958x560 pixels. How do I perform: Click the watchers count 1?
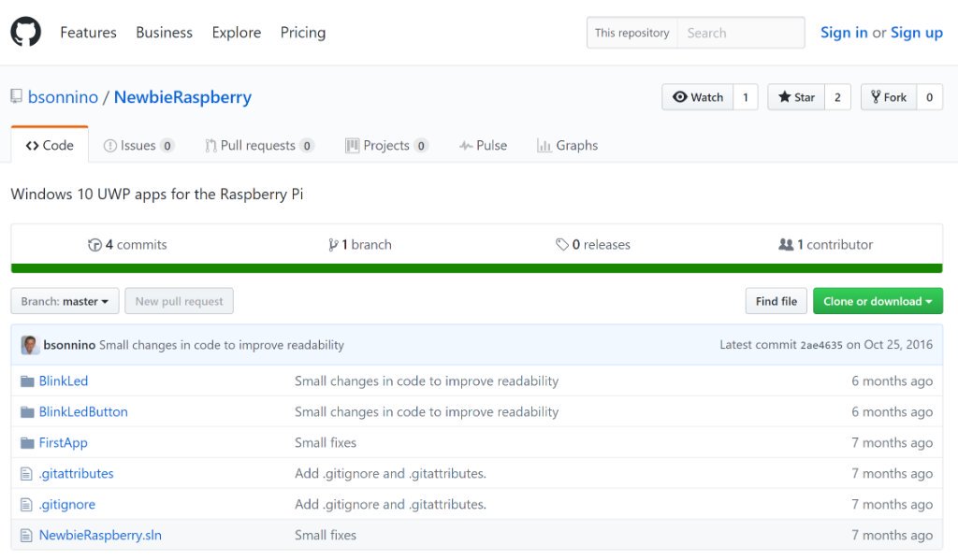point(746,97)
